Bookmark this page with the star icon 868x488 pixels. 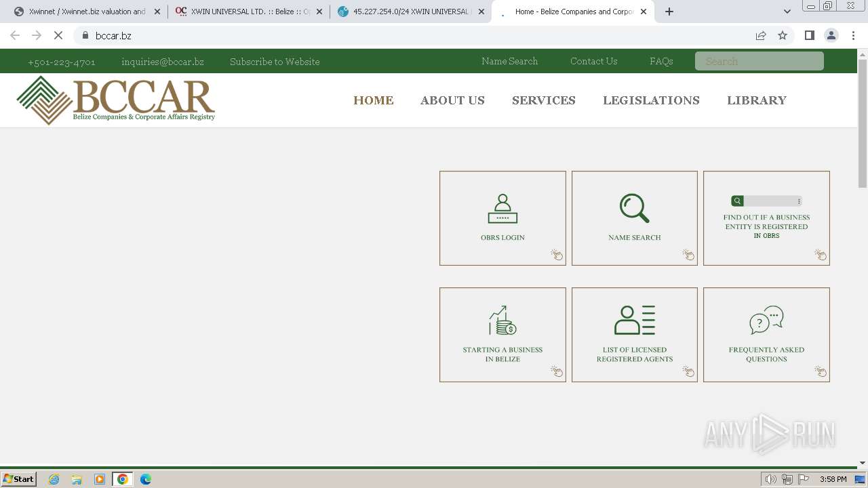783,36
